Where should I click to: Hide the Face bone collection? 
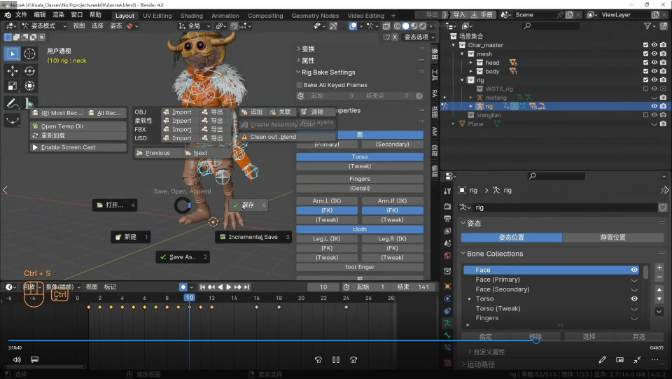pos(634,270)
